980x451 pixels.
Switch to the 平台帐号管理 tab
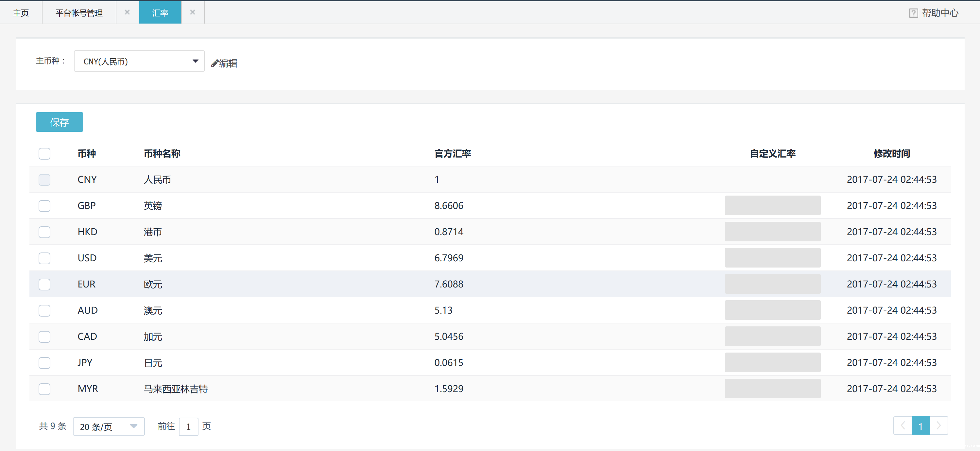coord(79,13)
